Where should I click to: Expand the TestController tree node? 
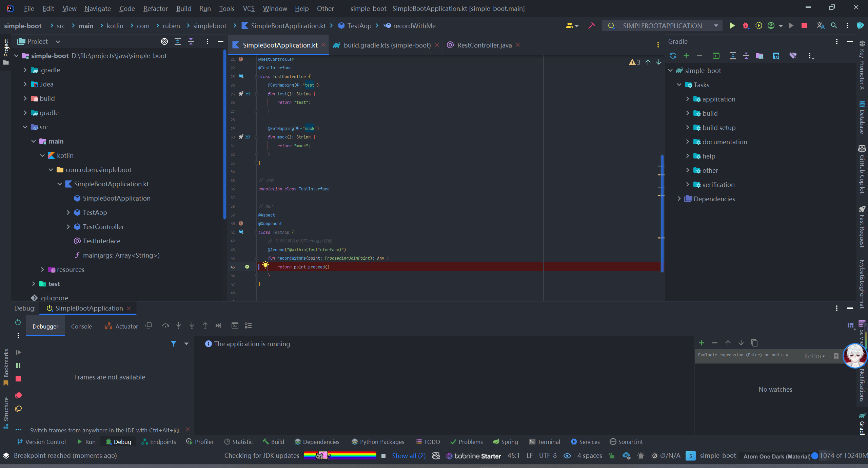68,227
